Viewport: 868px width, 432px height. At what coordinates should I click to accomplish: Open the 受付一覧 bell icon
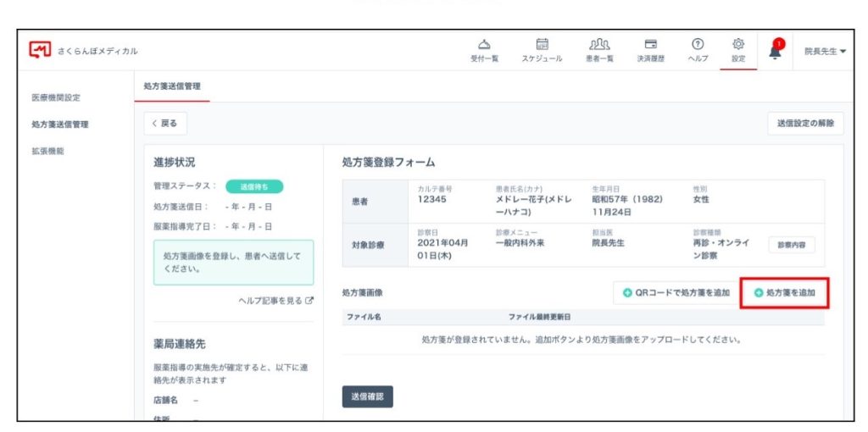483,45
